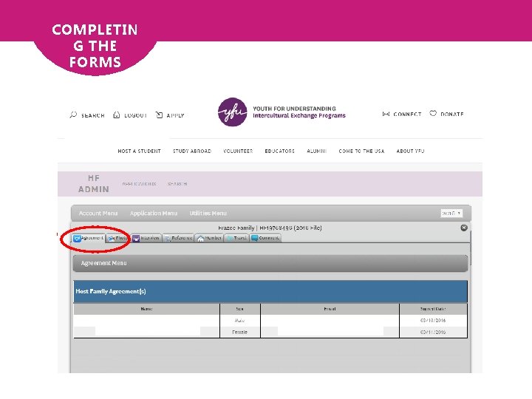Click the Search magnifier icon

click(x=73, y=115)
